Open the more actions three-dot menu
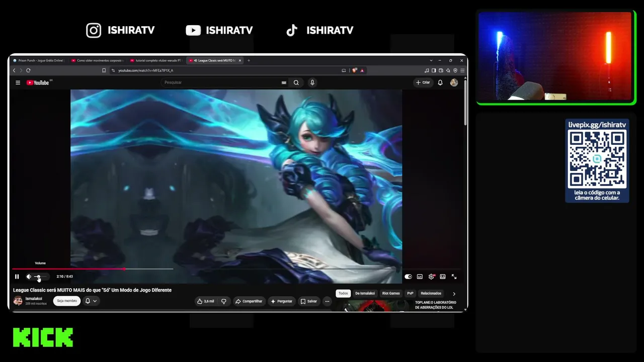The image size is (644, 362). 327,301
